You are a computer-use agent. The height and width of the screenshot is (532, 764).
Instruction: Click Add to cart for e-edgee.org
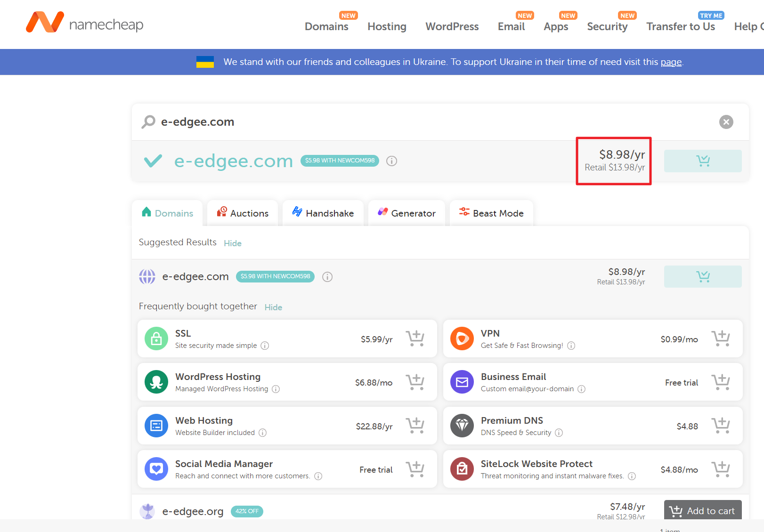pyautogui.click(x=703, y=510)
